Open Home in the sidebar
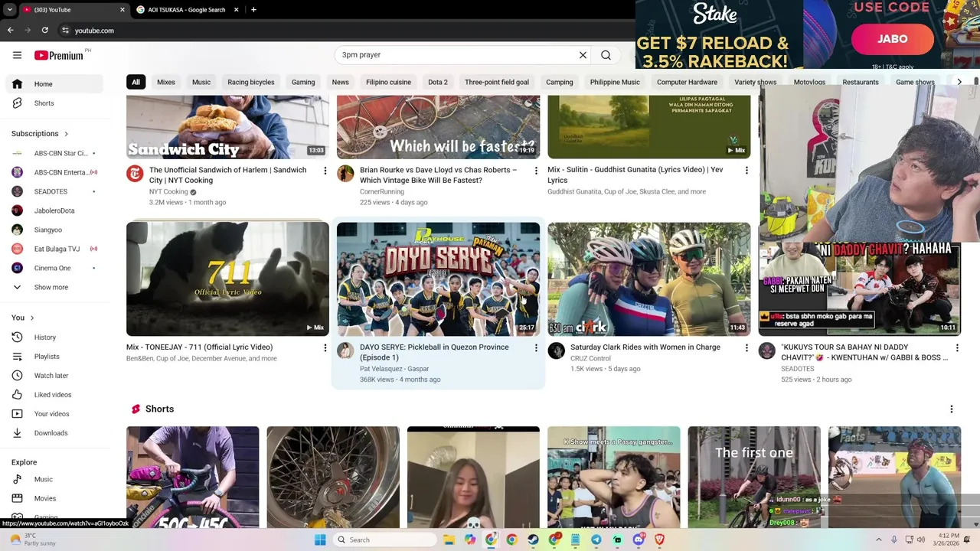The width and height of the screenshot is (980, 551). pos(55,84)
